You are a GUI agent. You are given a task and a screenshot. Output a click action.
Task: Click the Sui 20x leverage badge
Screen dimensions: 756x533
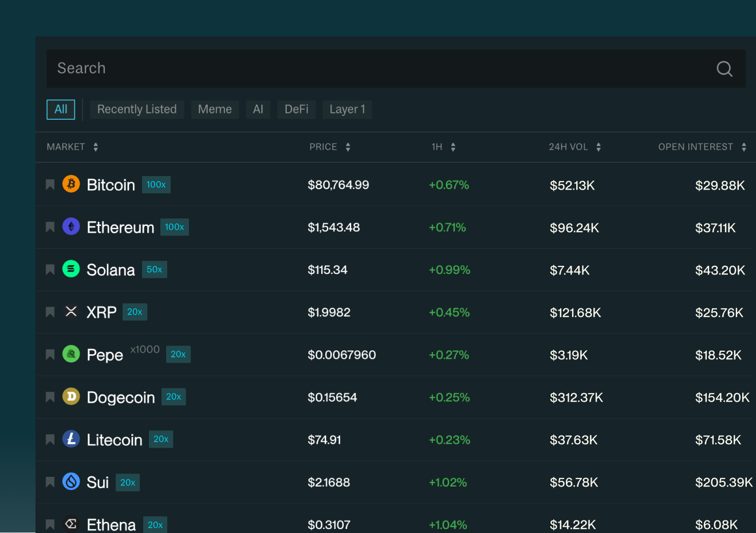click(128, 483)
